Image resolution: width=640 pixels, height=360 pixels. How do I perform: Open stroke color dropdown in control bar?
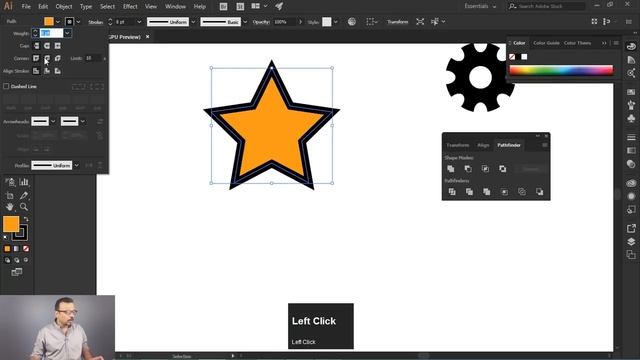[78, 22]
